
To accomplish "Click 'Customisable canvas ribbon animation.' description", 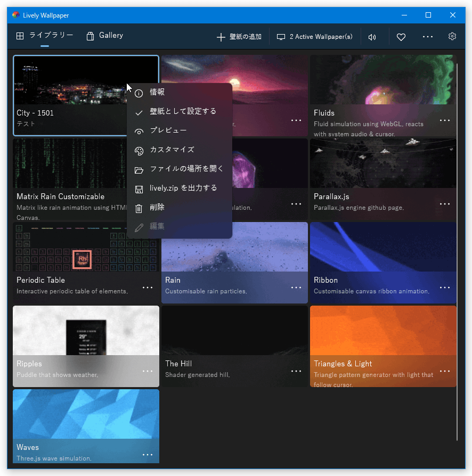I will (x=371, y=291).
